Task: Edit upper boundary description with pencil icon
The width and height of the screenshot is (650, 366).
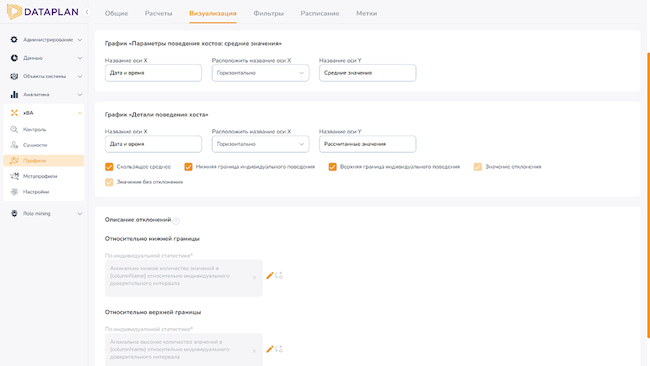Action: 269,349
